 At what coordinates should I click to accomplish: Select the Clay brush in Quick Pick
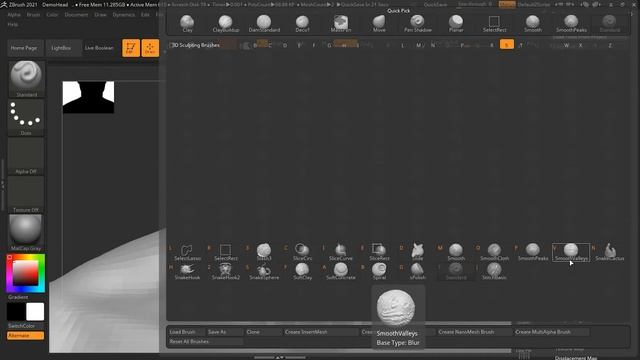pos(187,23)
